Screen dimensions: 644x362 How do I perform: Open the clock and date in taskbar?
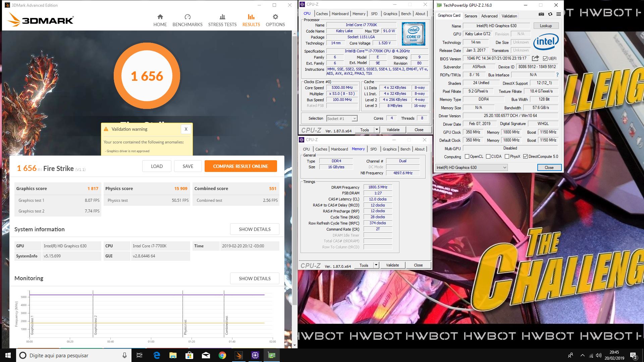tap(614, 355)
